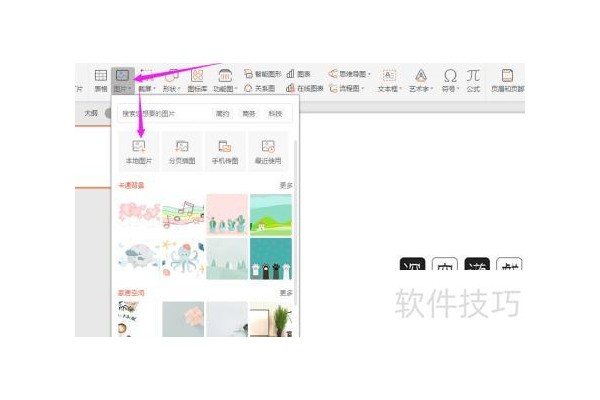Open 最近使用 recently used pictures
This screenshot has width=600, height=400.
click(x=268, y=152)
